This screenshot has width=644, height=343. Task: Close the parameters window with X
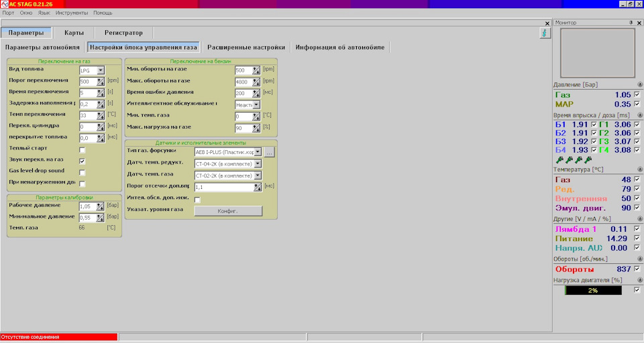(547, 23)
